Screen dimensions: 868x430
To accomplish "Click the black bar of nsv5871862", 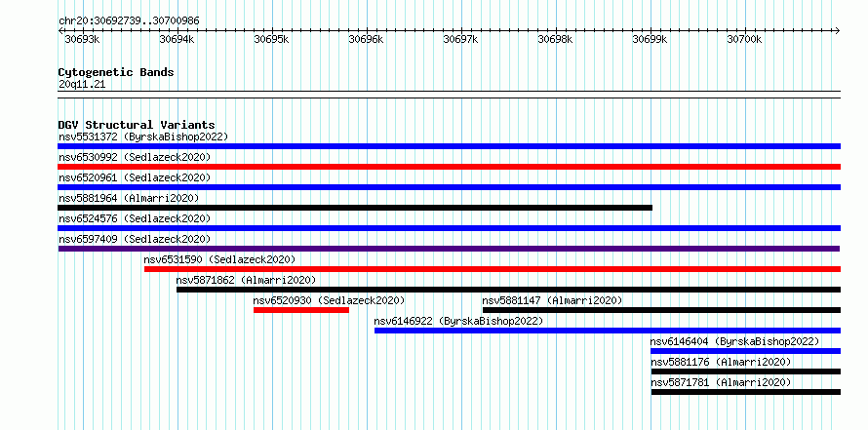I will (x=509, y=290).
